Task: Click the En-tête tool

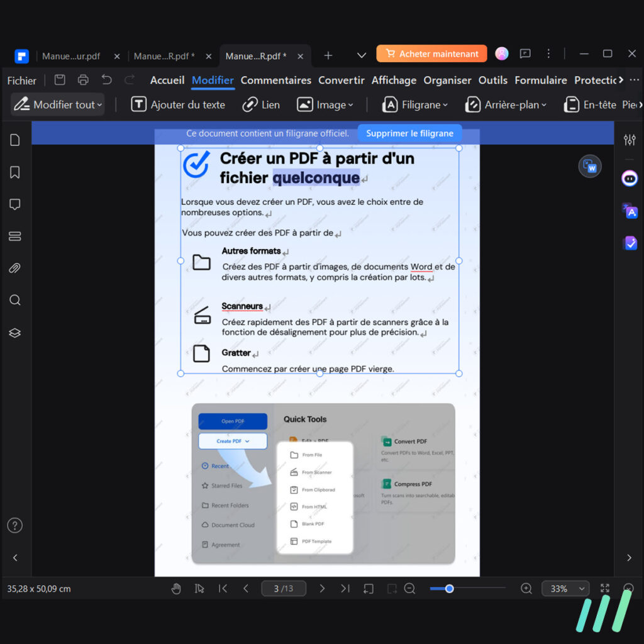Action: click(x=590, y=105)
